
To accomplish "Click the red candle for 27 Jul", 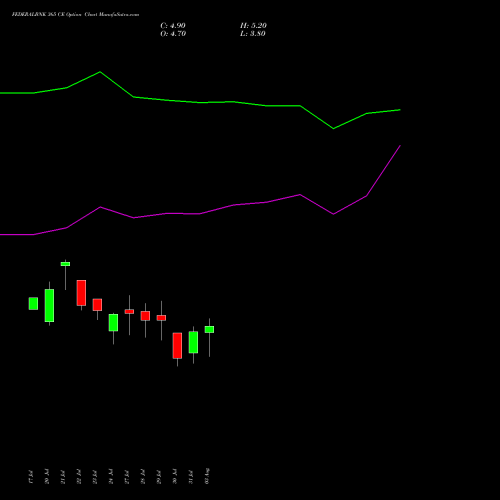I will (129, 311).
